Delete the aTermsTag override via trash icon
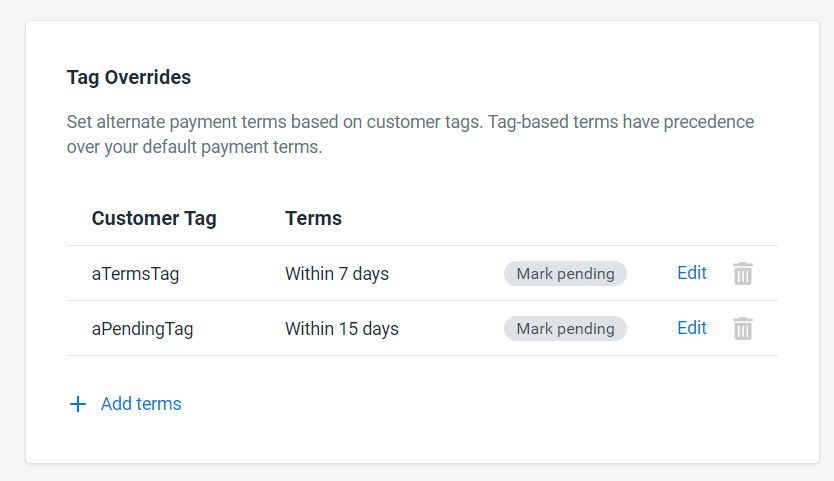 coord(742,274)
